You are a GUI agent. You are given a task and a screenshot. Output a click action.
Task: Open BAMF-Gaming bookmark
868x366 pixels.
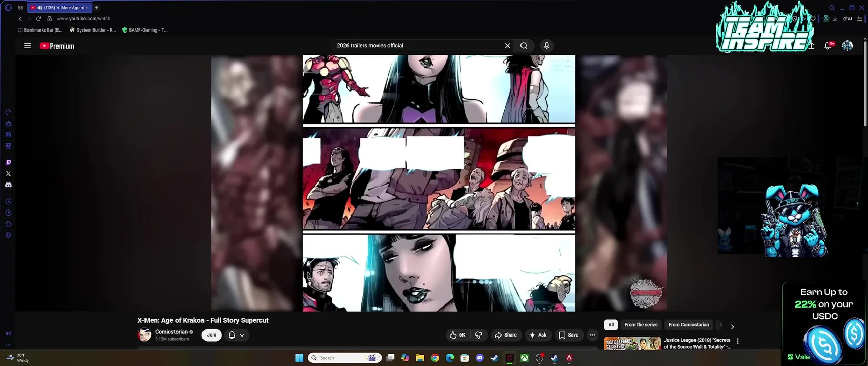pyautogui.click(x=144, y=30)
